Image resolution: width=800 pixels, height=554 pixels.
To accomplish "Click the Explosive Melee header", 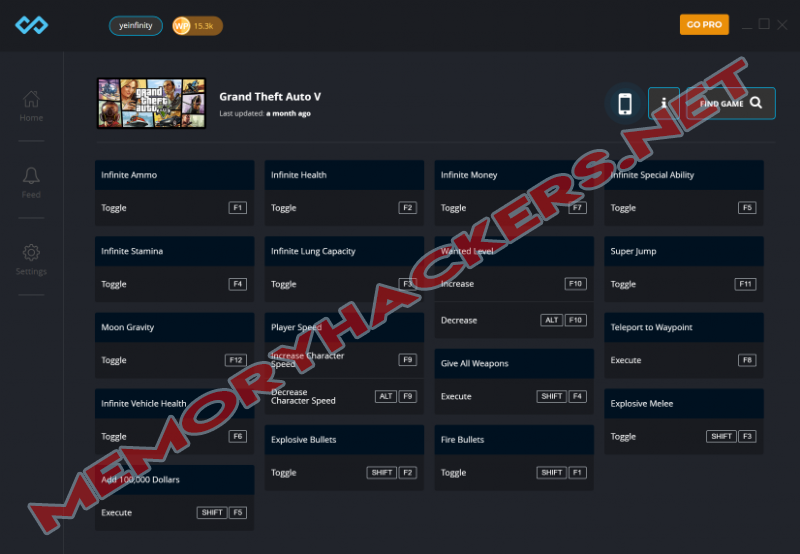I will 684,404.
